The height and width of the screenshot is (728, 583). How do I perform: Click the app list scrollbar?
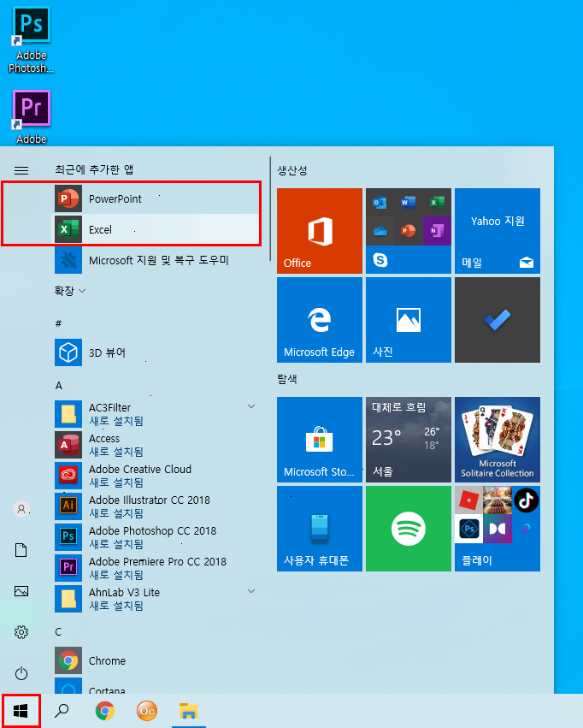click(270, 209)
